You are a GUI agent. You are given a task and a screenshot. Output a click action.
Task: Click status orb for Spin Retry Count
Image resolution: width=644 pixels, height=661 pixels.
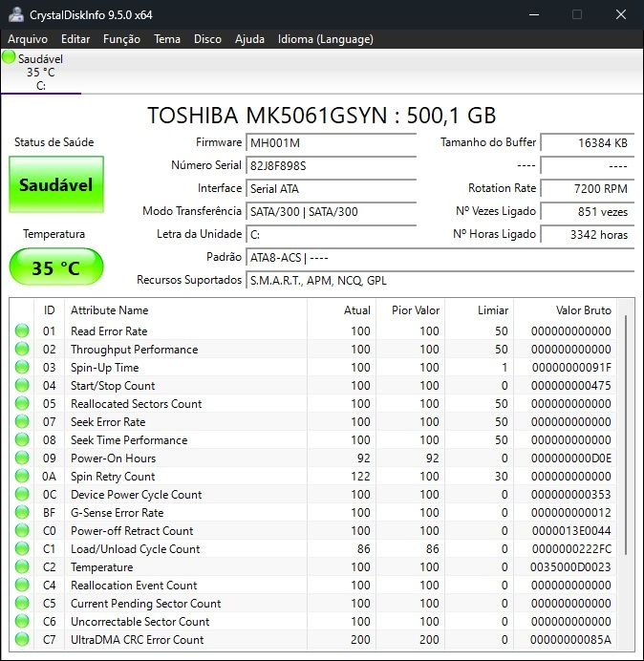coord(22,476)
